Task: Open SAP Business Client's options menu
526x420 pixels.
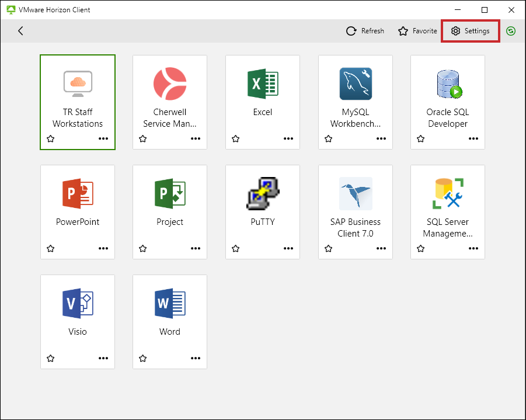Action: (x=381, y=248)
